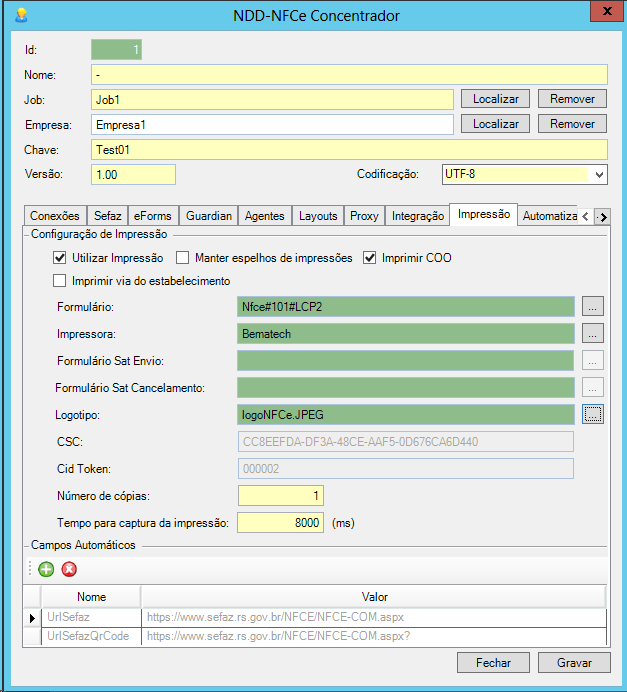Click browse button next to Formulário field
Image resolution: width=627 pixels, height=692 pixels.
(x=593, y=306)
